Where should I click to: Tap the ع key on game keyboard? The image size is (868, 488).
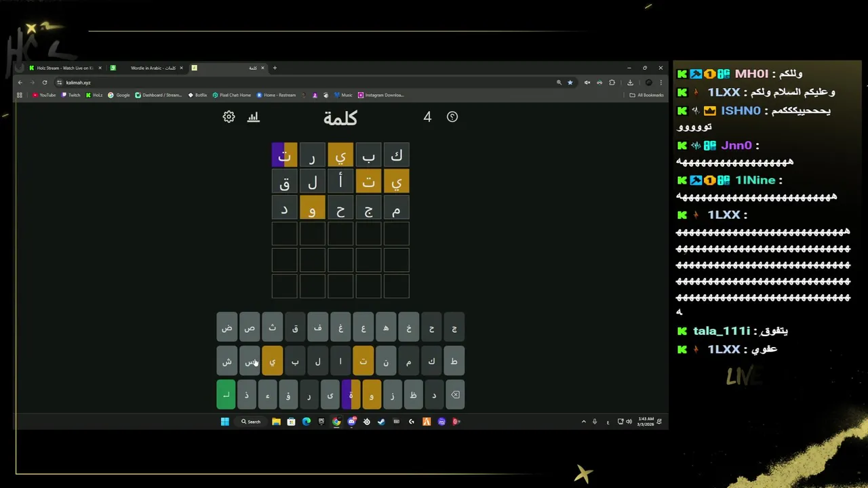pos(363,327)
